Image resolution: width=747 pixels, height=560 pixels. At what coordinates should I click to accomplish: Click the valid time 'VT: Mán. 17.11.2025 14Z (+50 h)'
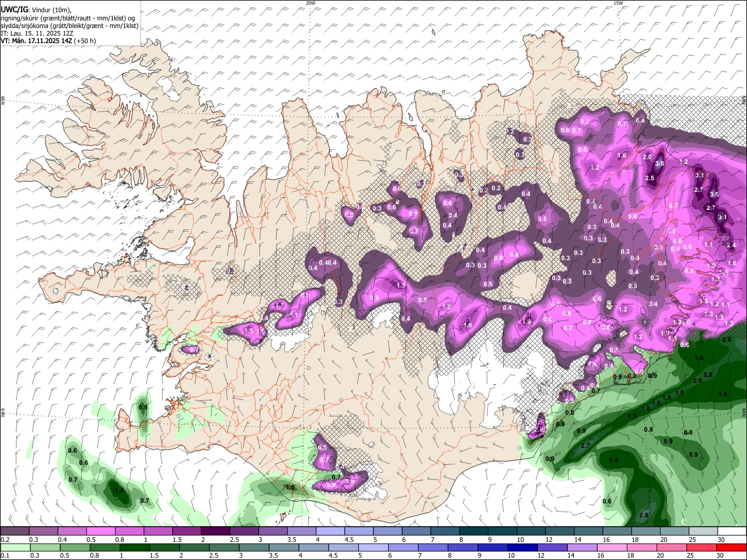tap(48, 41)
